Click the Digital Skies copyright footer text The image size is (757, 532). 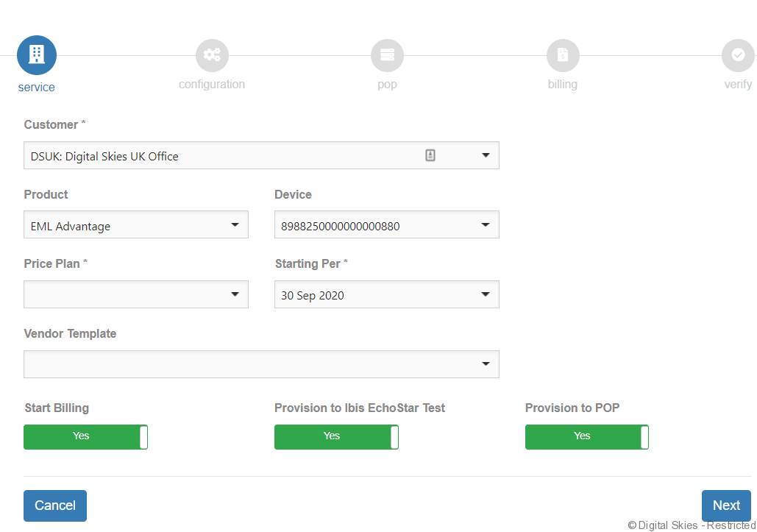pyautogui.click(x=692, y=525)
